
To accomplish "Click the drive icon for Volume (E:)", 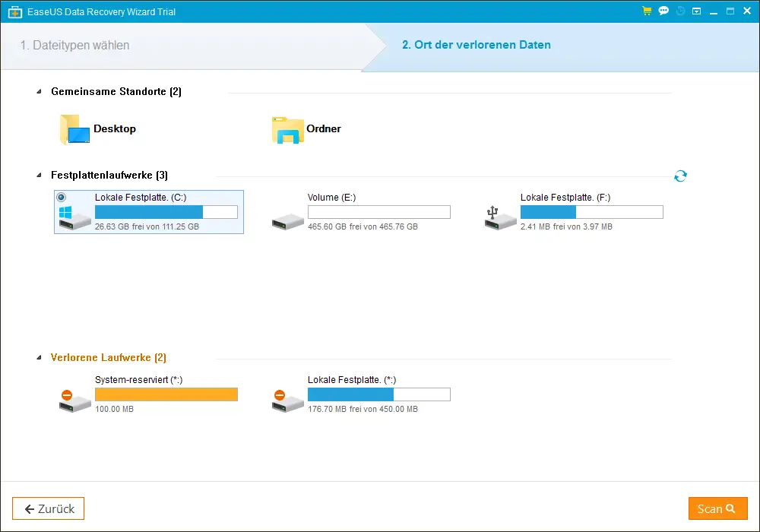I will pyautogui.click(x=288, y=221).
